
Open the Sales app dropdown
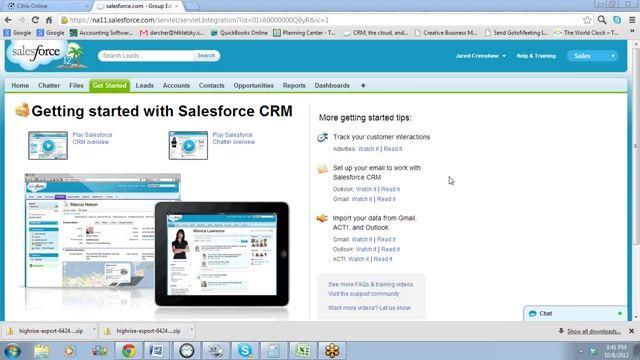tap(593, 56)
